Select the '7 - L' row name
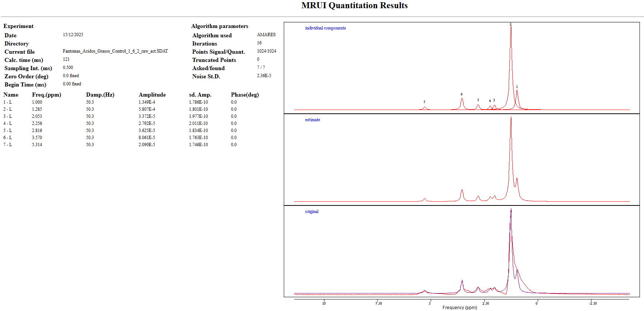The image size is (644, 311). point(8,145)
